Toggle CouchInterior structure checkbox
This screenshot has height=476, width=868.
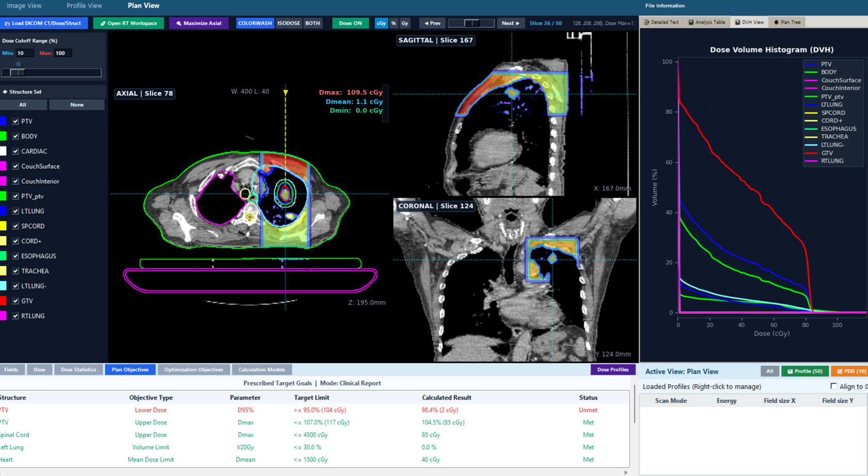point(16,181)
